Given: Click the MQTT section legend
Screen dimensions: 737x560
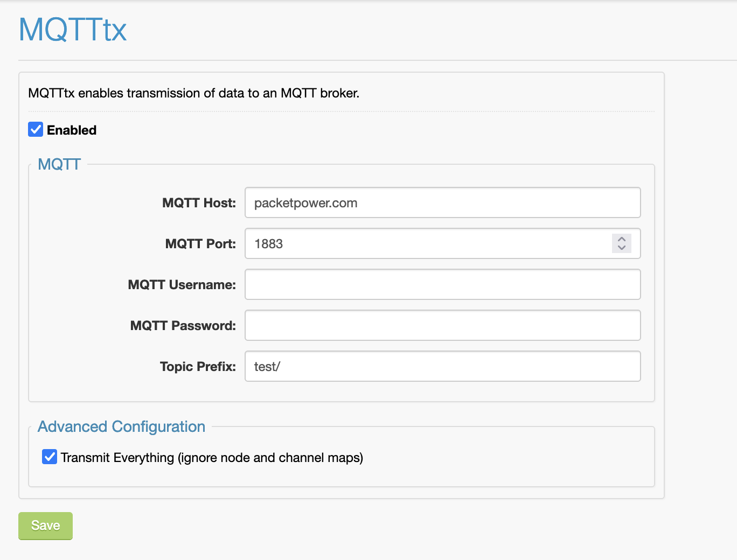Looking at the screenshot, I should [59, 164].
